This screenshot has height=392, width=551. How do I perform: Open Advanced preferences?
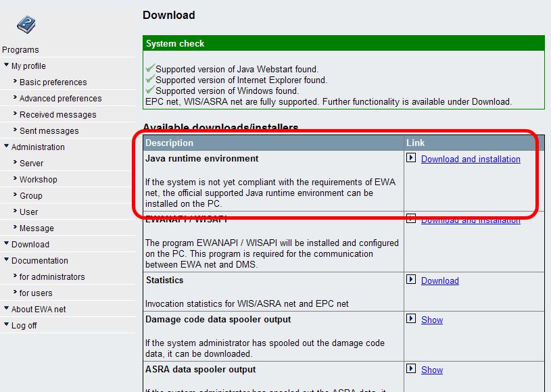point(60,99)
